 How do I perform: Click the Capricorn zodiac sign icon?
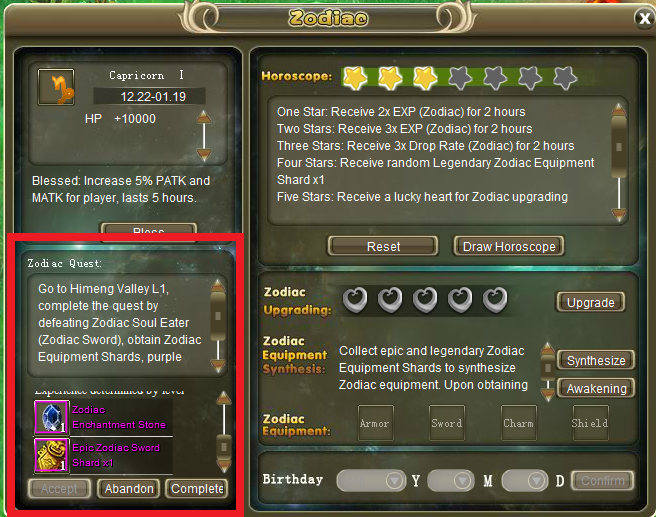pyautogui.click(x=56, y=87)
